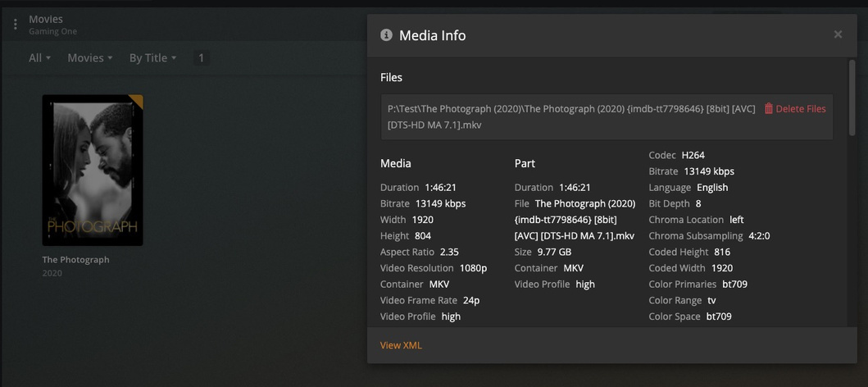Screen dimensions: 868x387
Task: Click the Media Info dialog scrollbar
Action: tap(852, 98)
